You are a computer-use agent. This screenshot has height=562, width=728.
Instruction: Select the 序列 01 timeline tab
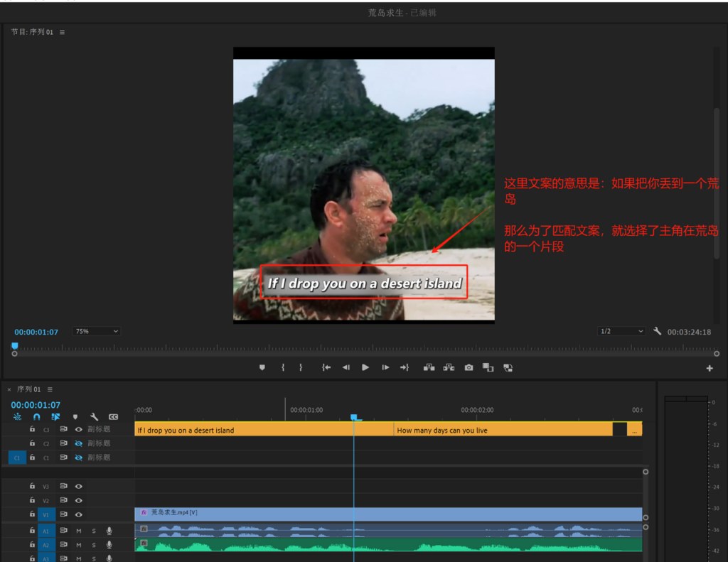click(28, 389)
